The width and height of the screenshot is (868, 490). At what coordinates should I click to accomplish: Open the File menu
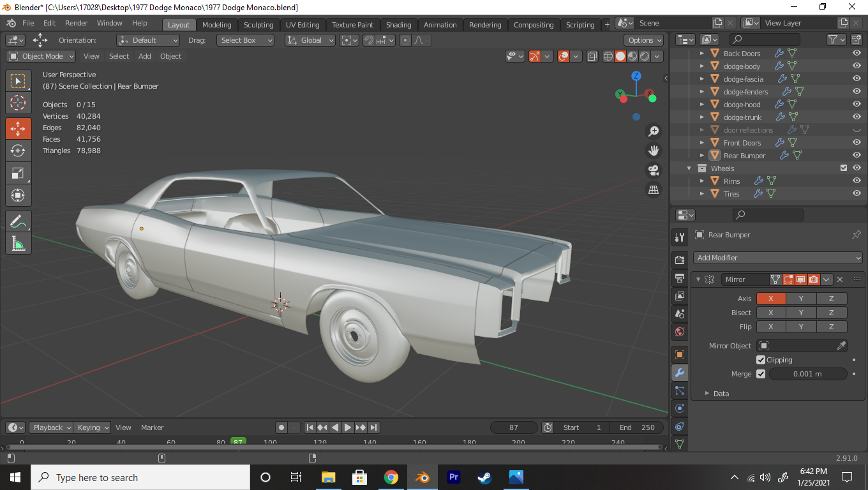(28, 23)
